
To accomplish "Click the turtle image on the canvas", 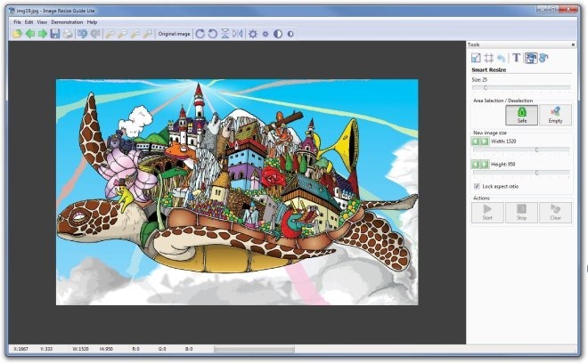I will (x=237, y=192).
